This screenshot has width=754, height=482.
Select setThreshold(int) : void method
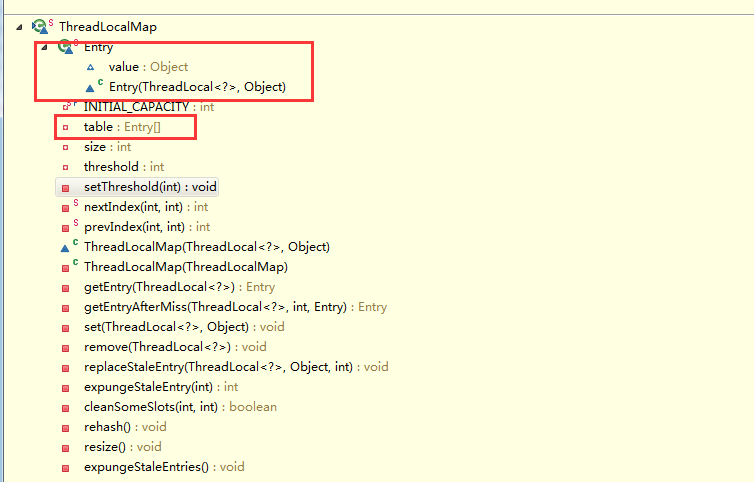[150, 187]
